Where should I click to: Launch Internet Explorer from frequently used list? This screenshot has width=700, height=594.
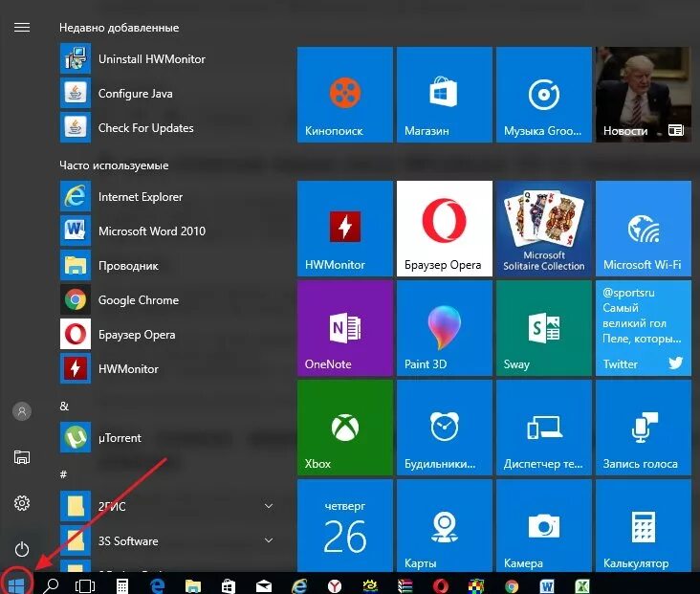coord(121,197)
